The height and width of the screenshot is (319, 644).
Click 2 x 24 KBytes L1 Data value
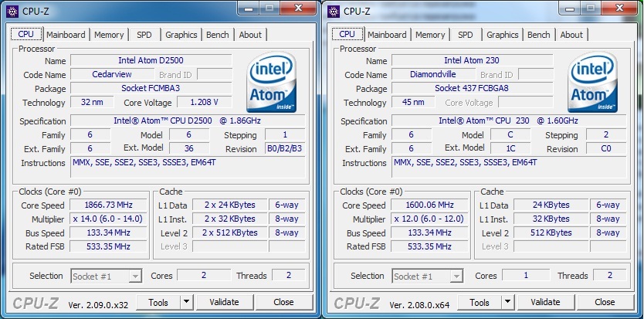(x=230, y=205)
